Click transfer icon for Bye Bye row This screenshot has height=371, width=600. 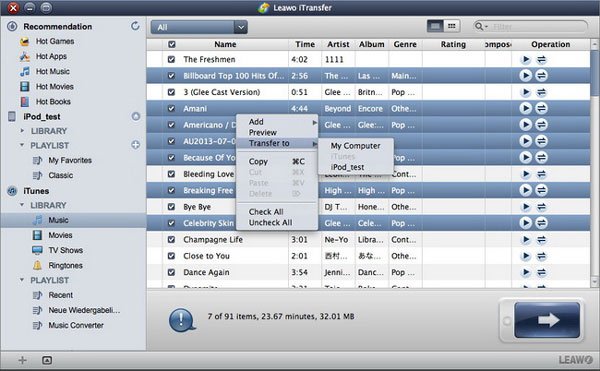point(541,207)
